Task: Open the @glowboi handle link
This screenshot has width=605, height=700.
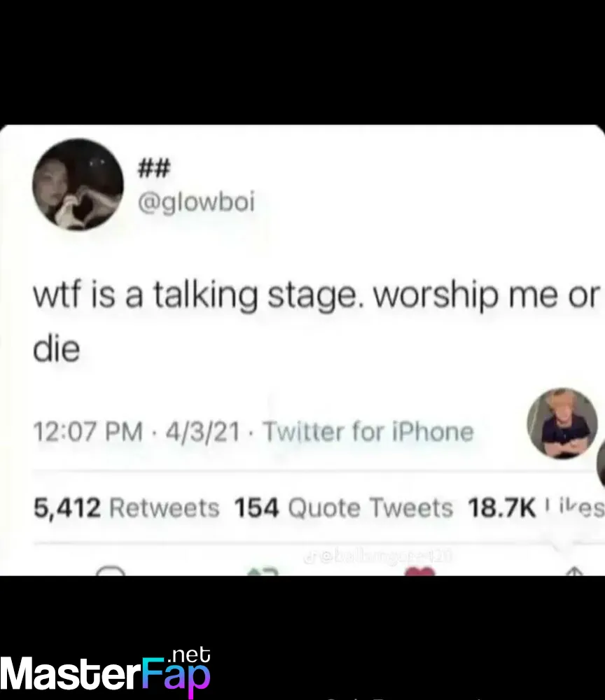Action: [x=196, y=202]
